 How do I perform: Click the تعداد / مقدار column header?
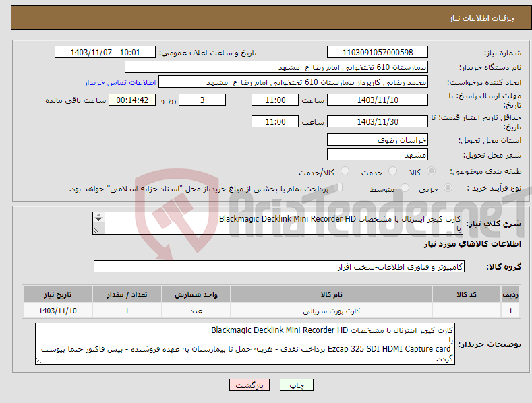(127, 294)
